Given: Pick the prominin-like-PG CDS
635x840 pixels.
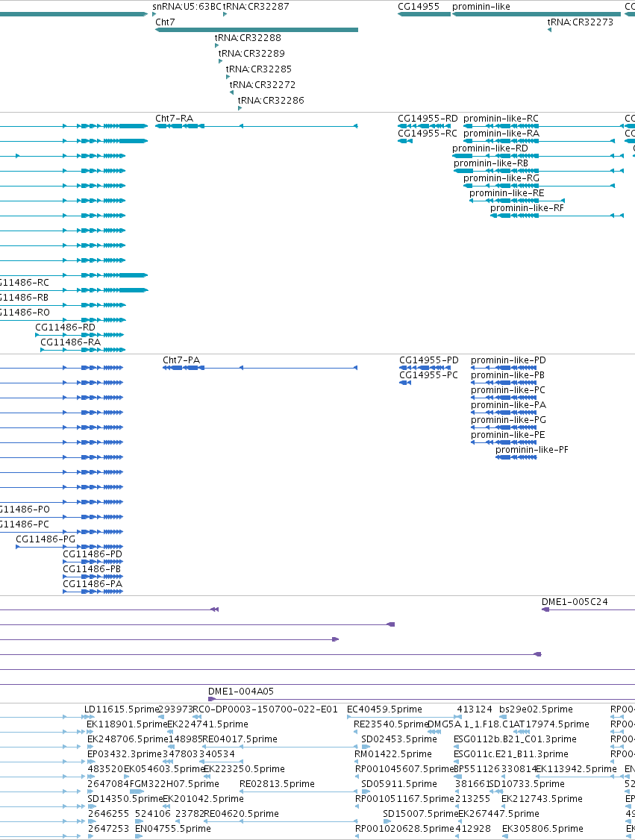Looking at the screenshot, I should (504, 428).
